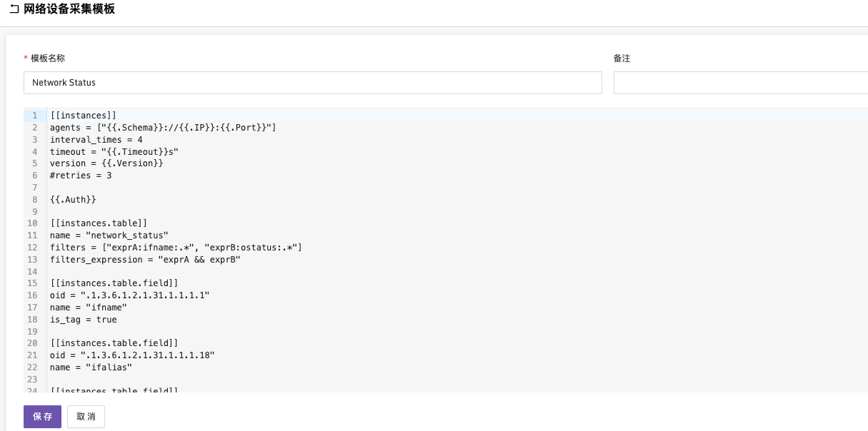Click the oid line ending 1.1.1.18

132,355
